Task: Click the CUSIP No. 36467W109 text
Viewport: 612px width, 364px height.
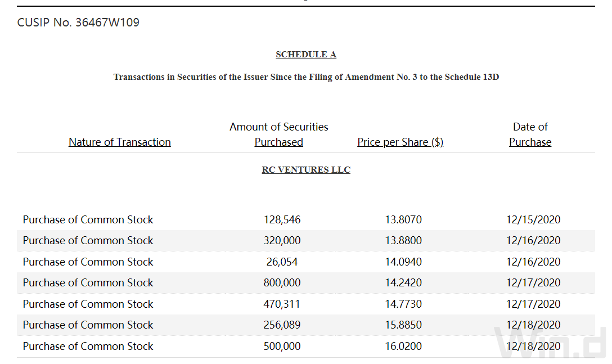Action: click(x=78, y=23)
